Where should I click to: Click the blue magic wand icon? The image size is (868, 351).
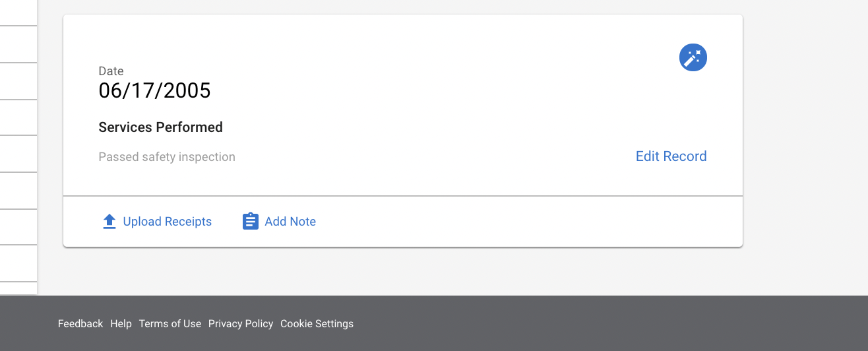693,58
